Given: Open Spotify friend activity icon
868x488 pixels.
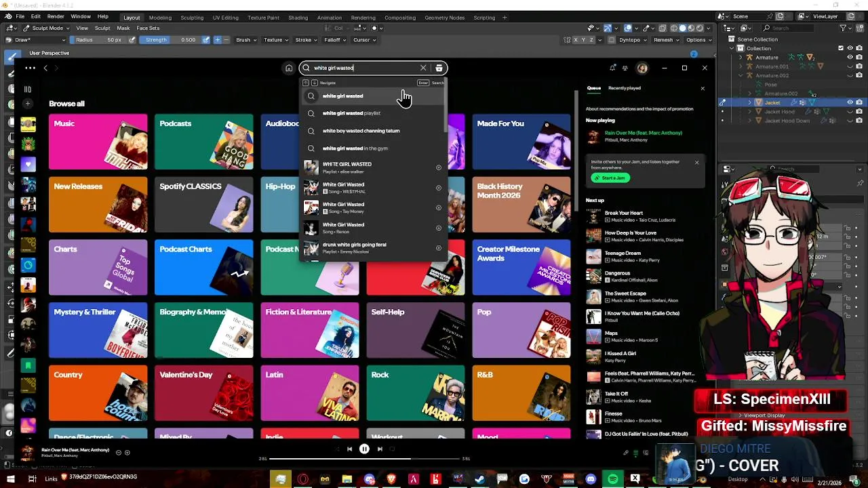Looking at the screenshot, I should tap(625, 68).
